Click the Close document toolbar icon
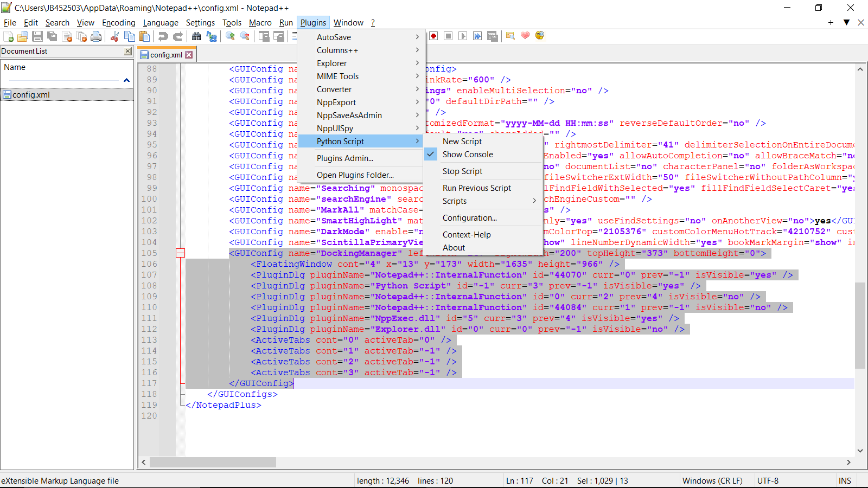The image size is (868, 488). point(67,36)
